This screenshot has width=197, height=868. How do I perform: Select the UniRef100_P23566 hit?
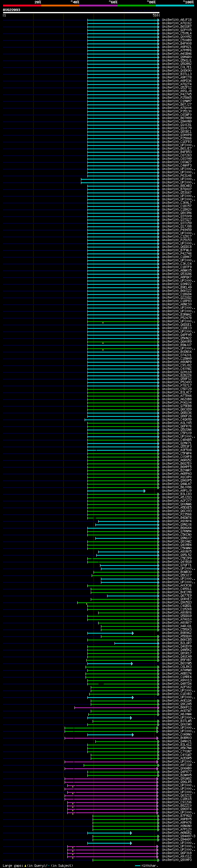point(177,514)
